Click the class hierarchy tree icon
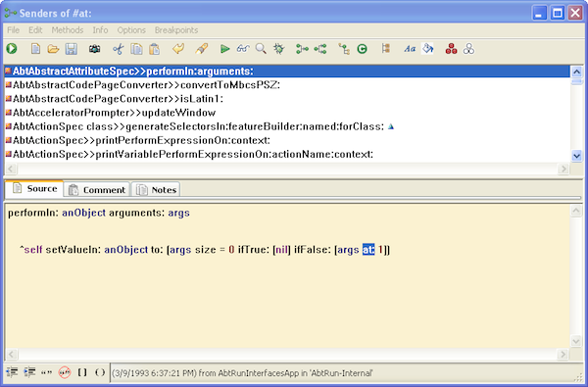 344,49
